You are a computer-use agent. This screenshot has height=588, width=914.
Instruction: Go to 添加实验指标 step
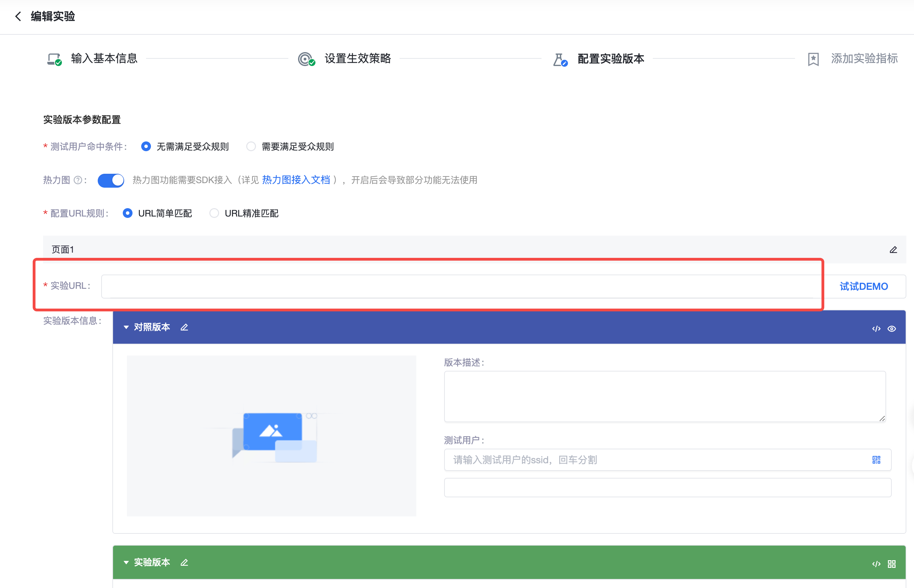(x=864, y=58)
